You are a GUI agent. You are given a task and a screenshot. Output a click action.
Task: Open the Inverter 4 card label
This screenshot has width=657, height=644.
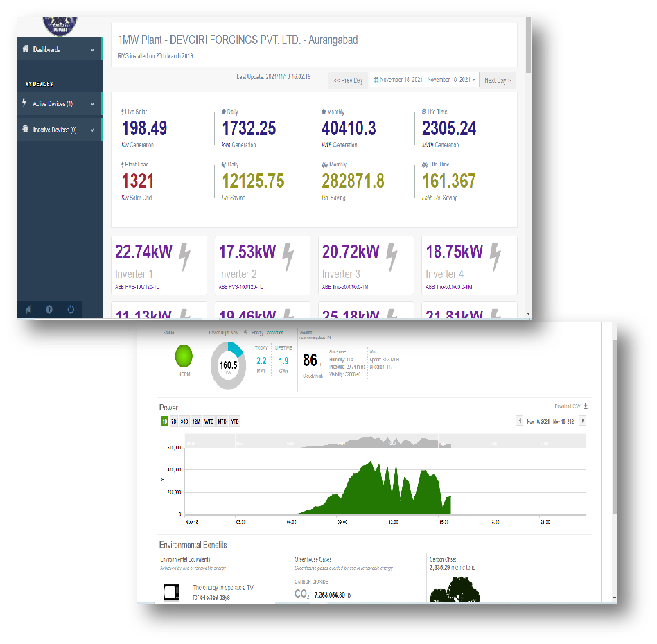point(444,274)
